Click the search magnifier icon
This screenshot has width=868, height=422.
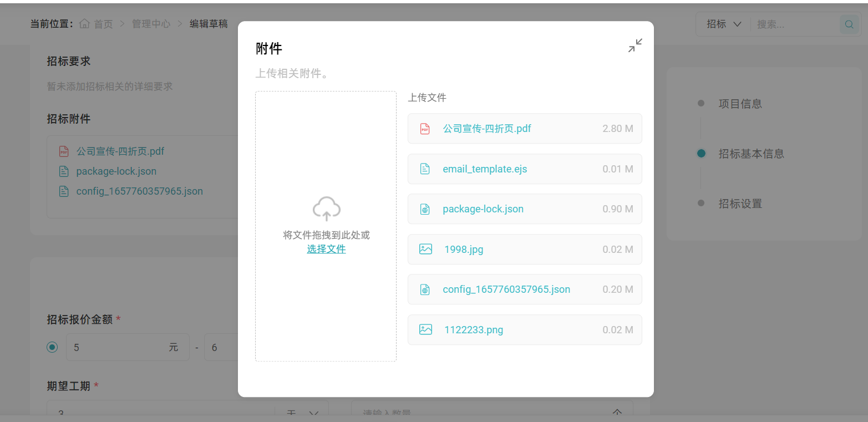click(849, 24)
